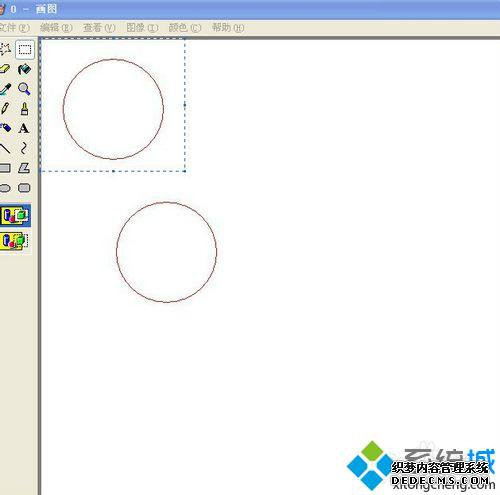Select the Pick Color eyedropper tool
Viewport: 500px width, 495px height.
tap(5, 89)
